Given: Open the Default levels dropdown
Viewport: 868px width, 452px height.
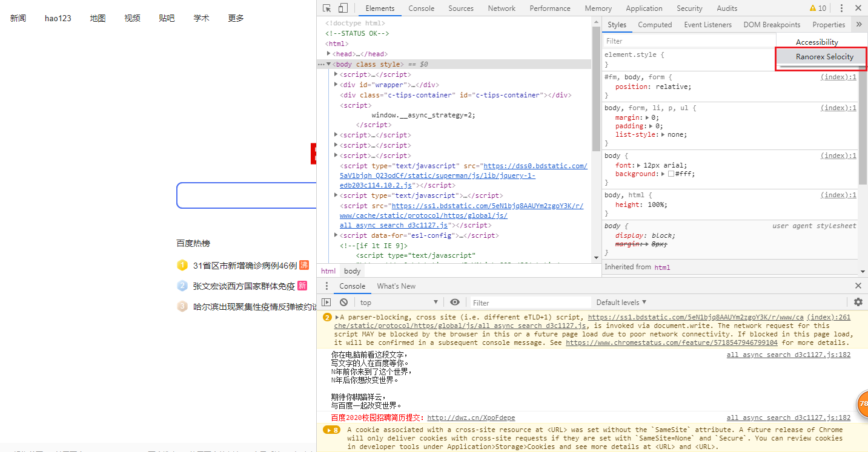Looking at the screenshot, I should [x=621, y=302].
